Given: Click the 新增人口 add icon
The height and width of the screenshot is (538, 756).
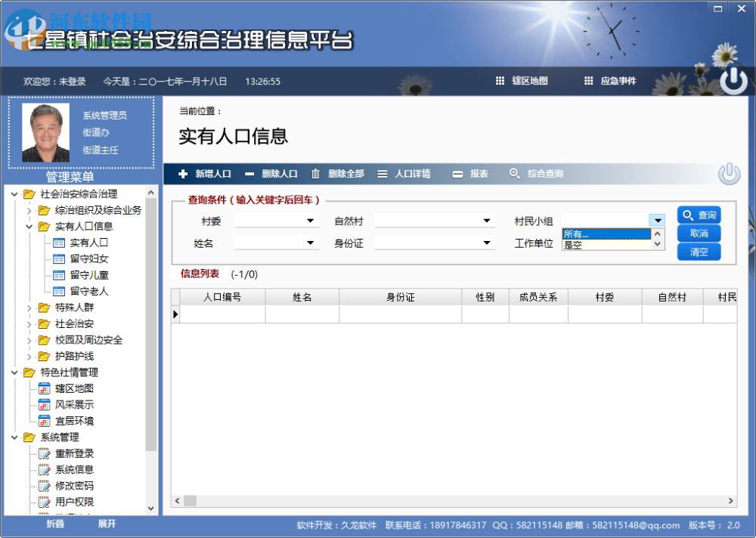Looking at the screenshot, I should point(183,173).
